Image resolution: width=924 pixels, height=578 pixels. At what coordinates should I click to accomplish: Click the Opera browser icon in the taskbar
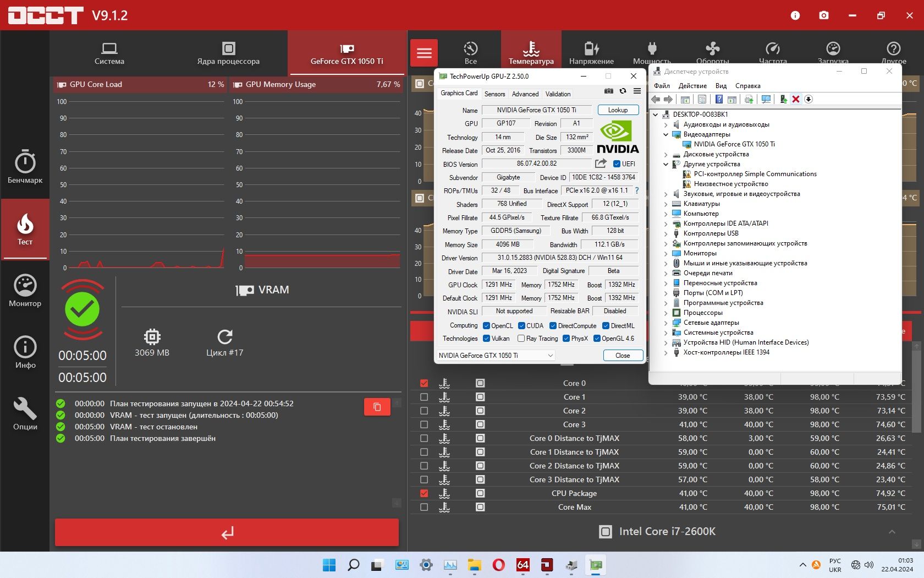(499, 565)
